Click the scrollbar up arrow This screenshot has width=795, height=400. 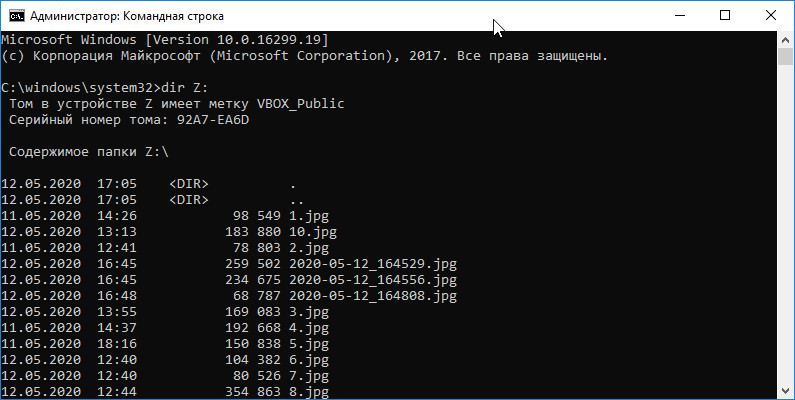click(785, 40)
